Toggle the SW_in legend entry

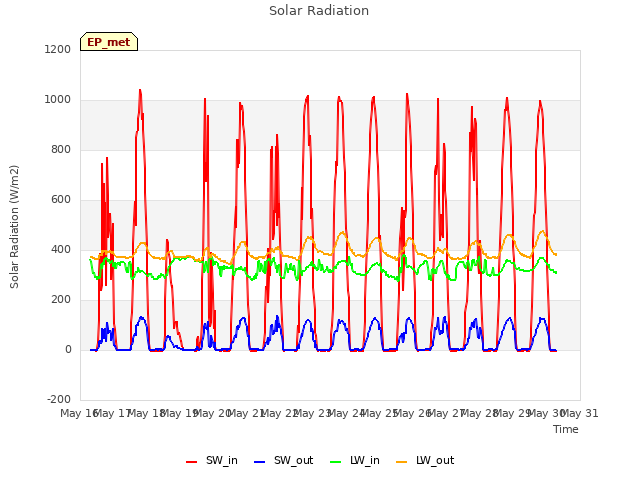tap(211, 460)
